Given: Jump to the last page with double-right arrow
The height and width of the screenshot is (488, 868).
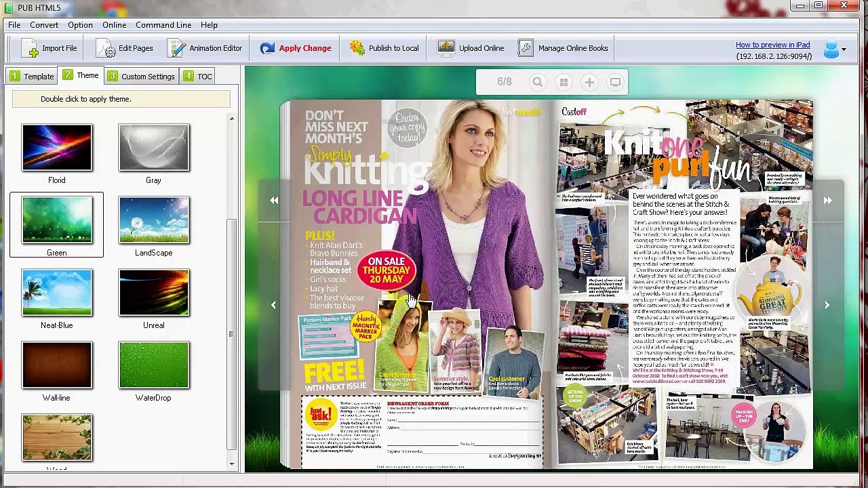Looking at the screenshot, I should (x=827, y=200).
